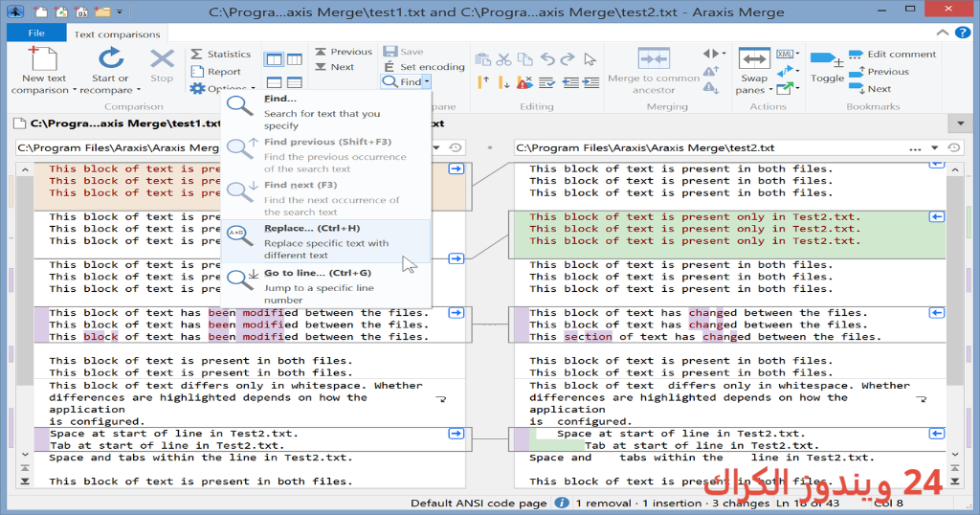The width and height of the screenshot is (980, 515).
Task: Open the tab list dropdown at right
Action: 961,123
